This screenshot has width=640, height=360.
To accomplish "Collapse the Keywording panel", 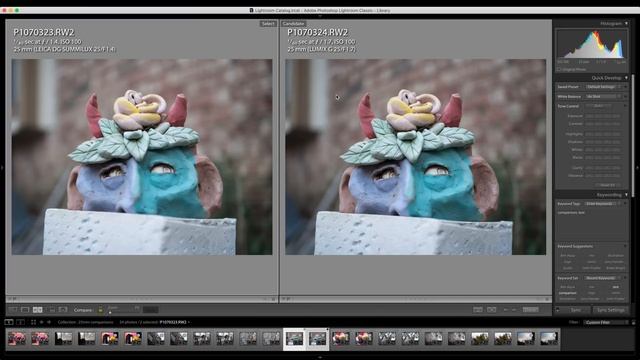I will click(x=627, y=195).
